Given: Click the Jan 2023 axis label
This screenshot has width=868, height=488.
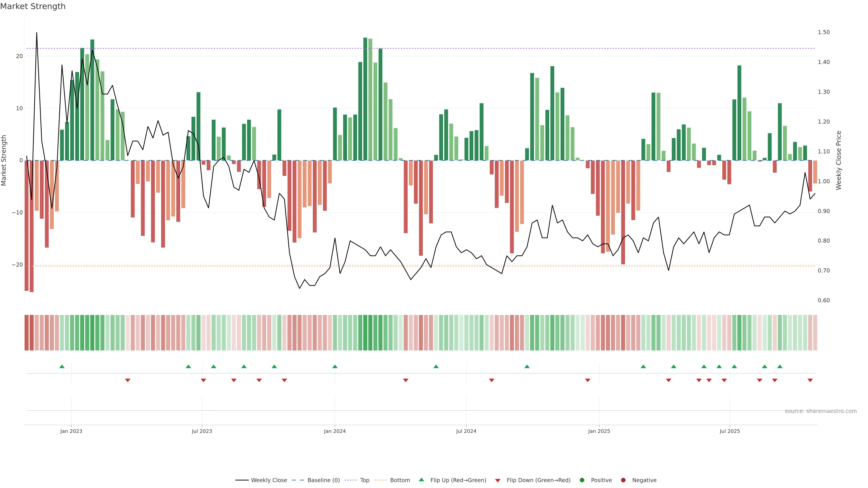Looking at the screenshot, I should (71, 431).
